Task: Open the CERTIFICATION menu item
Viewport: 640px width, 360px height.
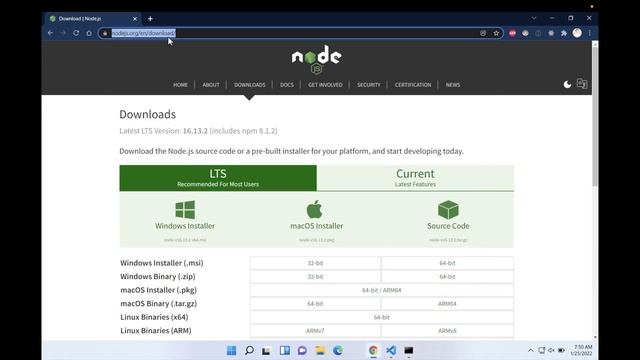Action: click(x=413, y=85)
